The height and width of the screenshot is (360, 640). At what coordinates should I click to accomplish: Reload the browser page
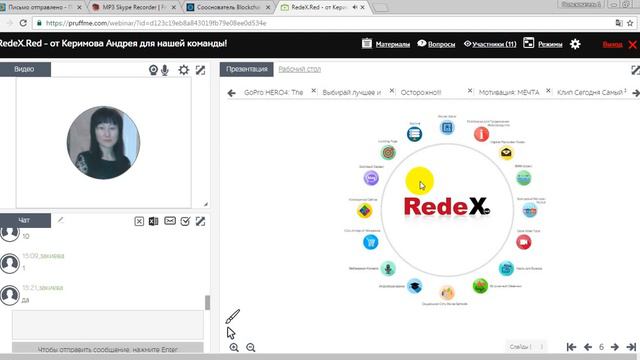pos(23,23)
